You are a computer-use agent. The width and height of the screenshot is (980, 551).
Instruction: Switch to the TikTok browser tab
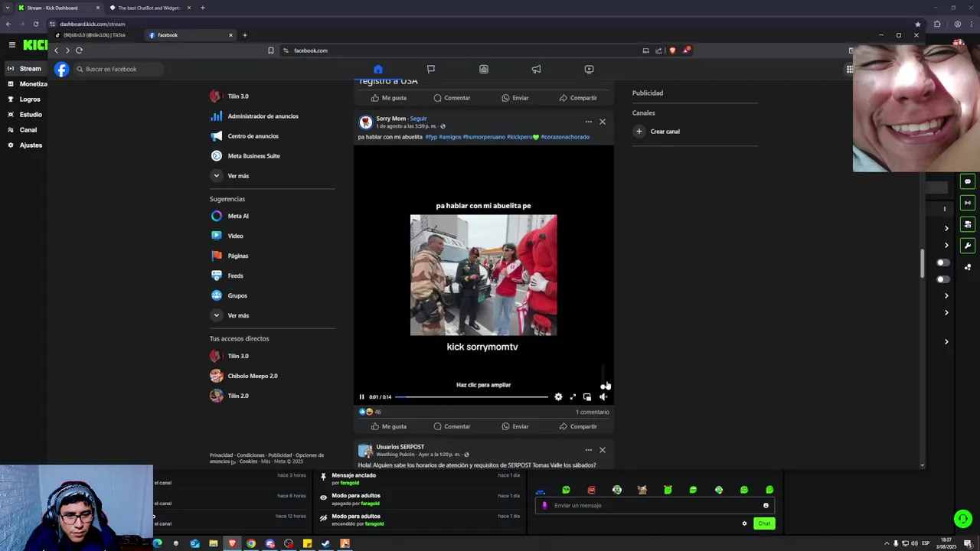click(x=95, y=35)
